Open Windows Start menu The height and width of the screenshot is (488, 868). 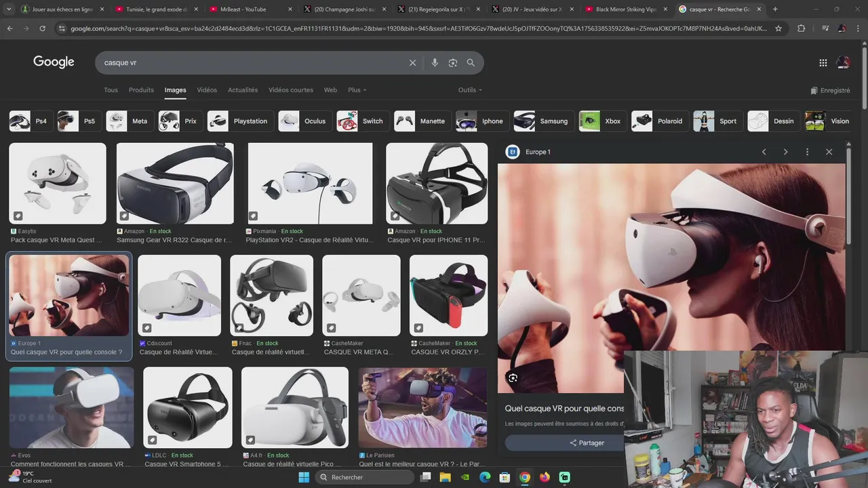[x=304, y=477]
